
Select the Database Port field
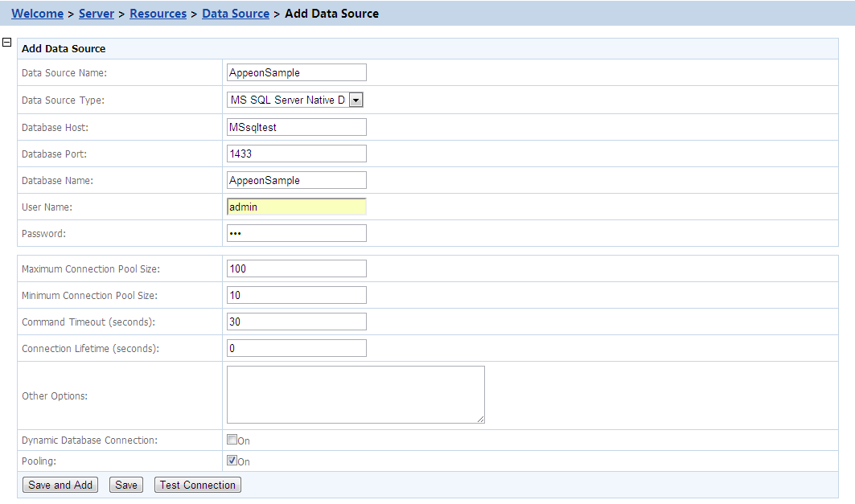(x=296, y=154)
